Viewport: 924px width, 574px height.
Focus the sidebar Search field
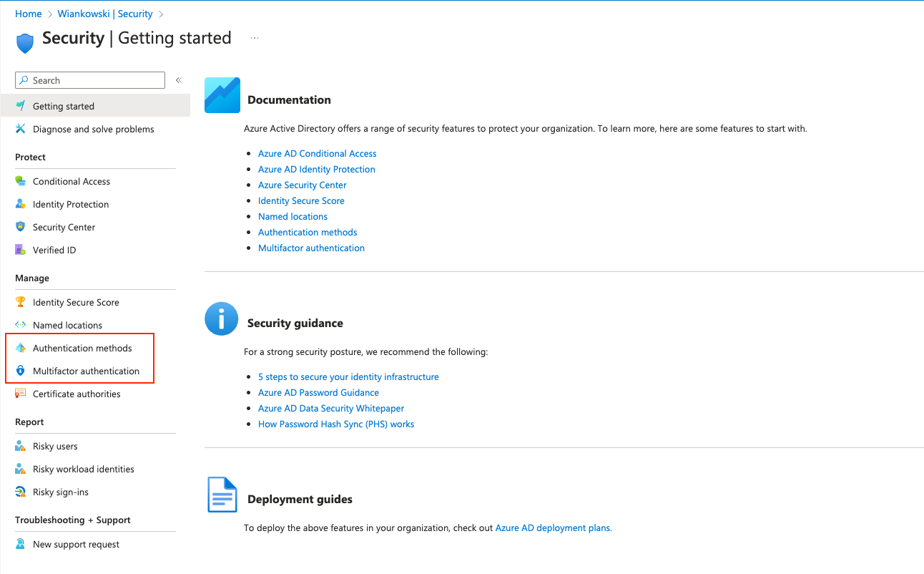tap(90, 80)
